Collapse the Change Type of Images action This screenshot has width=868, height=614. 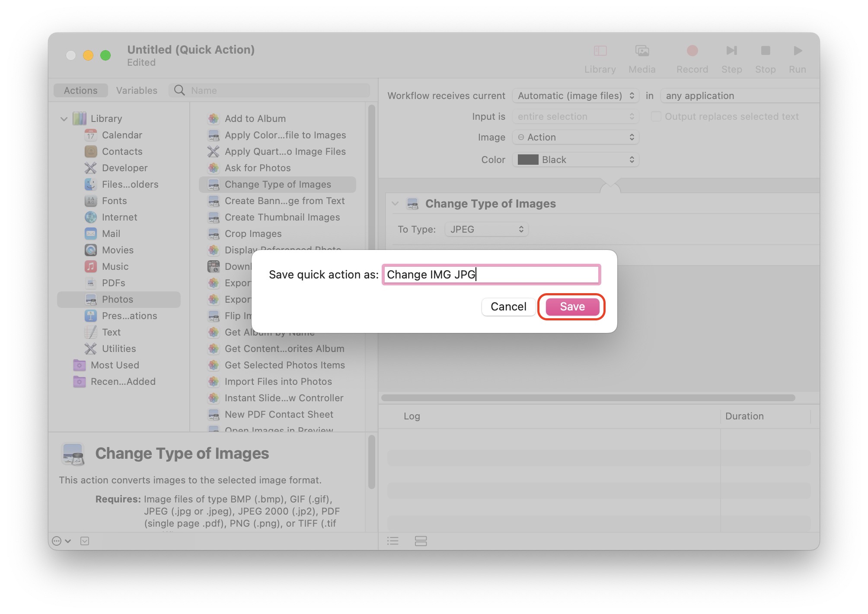click(x=395, y=204)
